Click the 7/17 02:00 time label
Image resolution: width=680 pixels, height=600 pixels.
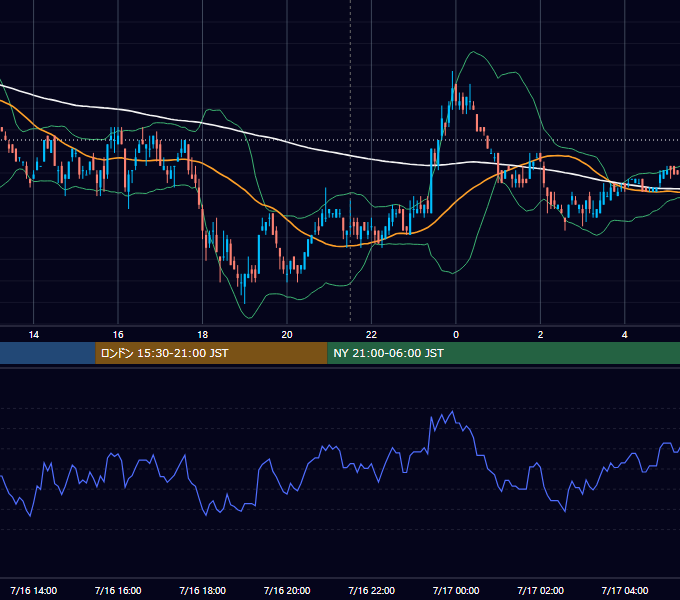tap(540, 590)
